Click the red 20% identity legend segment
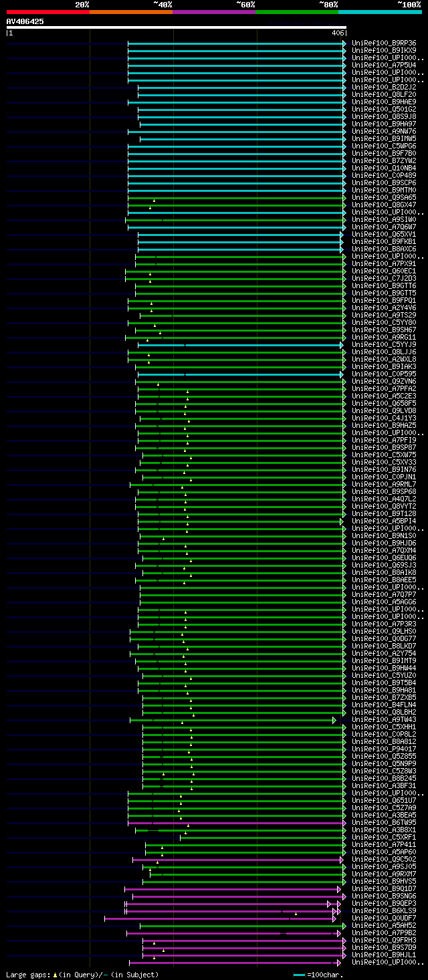The image size is (428, 980). pyautogui.click(x=48, y=11)
